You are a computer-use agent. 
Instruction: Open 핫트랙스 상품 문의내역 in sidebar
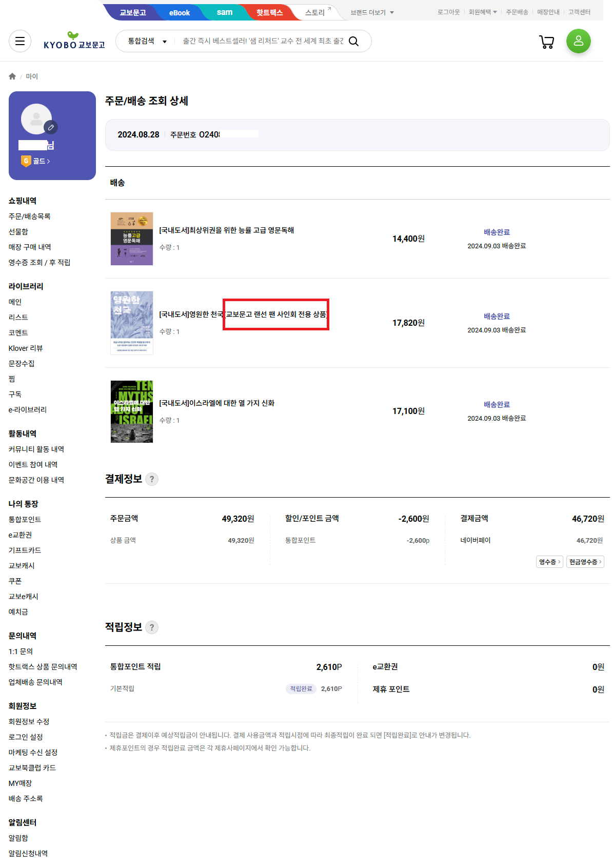pos(43,667)
